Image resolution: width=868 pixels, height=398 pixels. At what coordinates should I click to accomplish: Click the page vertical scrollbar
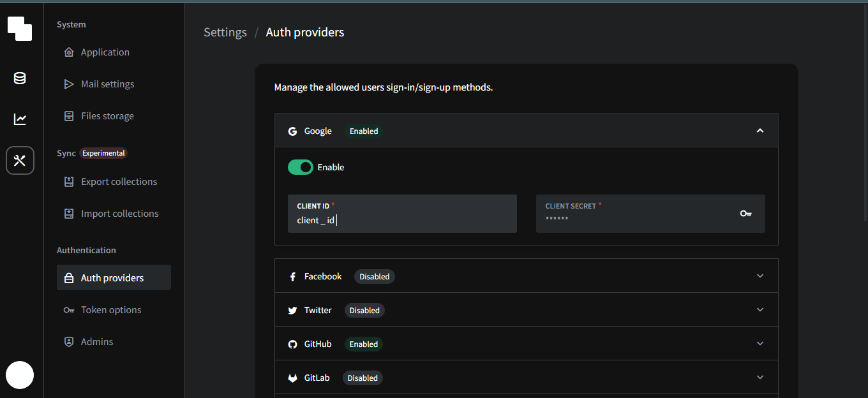coord(865,112)
